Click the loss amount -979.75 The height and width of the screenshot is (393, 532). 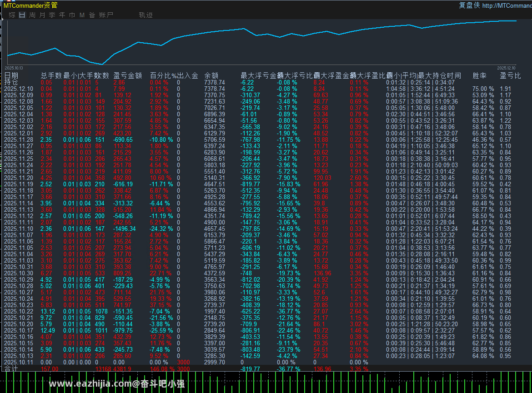(123, 331)
